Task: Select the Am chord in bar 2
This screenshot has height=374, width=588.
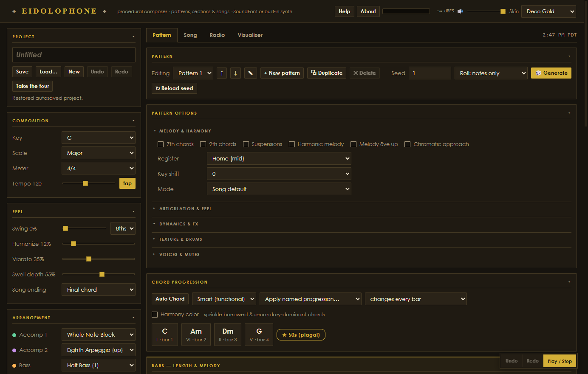Action: [x=196, y=335]
